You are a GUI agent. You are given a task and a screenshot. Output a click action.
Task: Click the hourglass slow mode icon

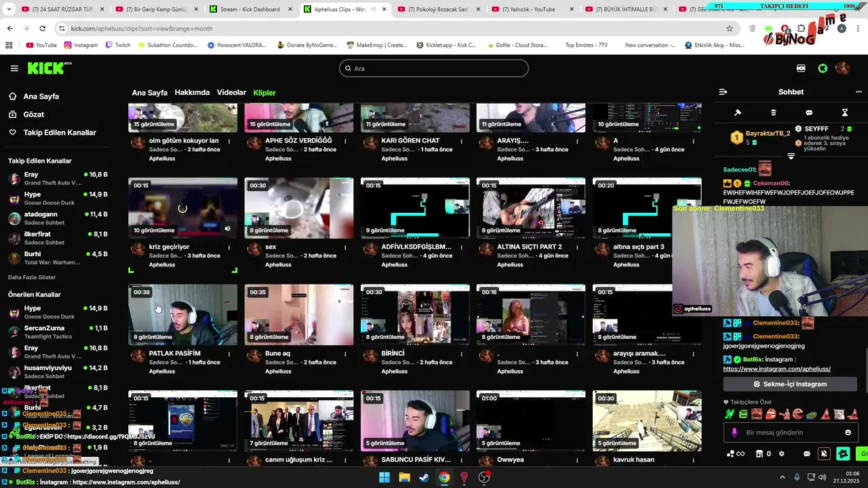point(844,113)
